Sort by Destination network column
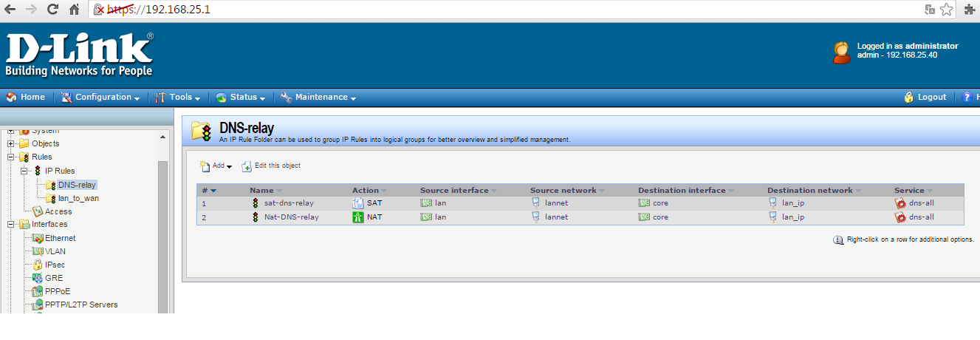Image resolution: width=980 pixels, height=340 pixels. (x=815, y=191)
